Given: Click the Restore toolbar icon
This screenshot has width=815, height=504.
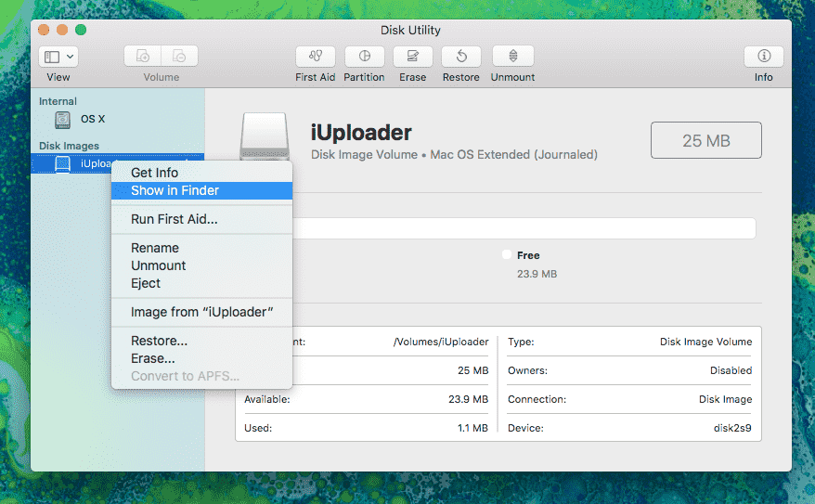Looking at the screenshot, I should [461, 56].
